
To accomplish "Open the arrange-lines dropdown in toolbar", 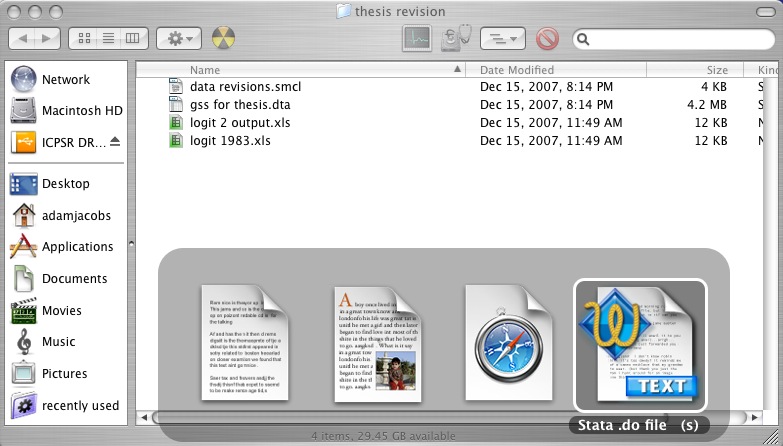I will 503,39.
